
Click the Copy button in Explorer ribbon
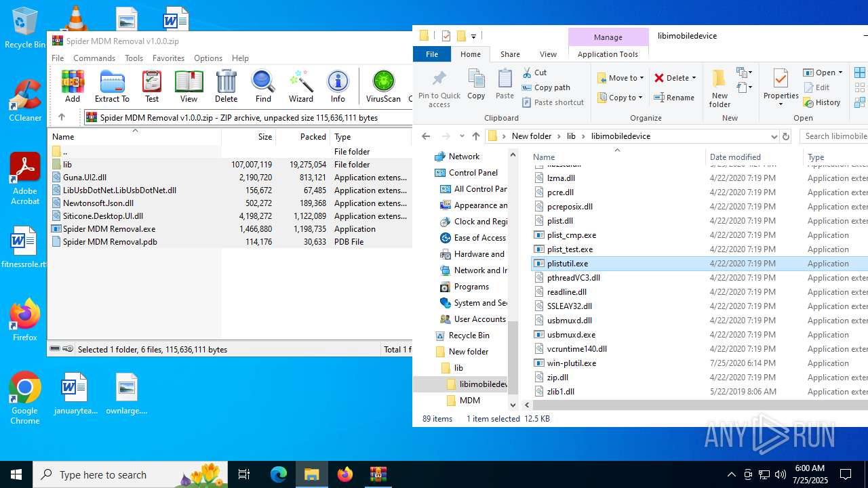pos(476,85)
